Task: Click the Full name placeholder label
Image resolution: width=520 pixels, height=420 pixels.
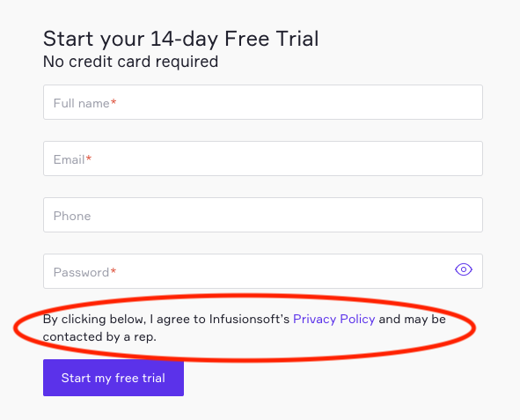Action: tap(82, 103)
